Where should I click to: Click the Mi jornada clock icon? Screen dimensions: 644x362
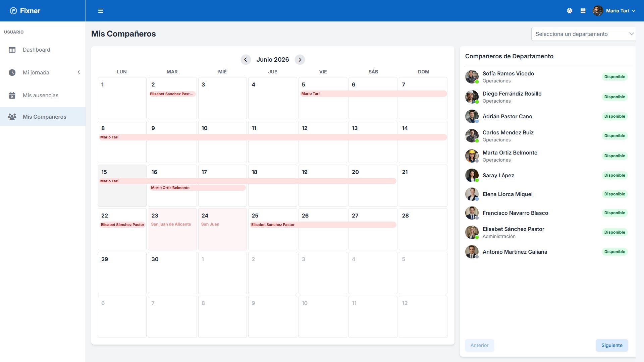pyautogui.click(x=12, y=72)
